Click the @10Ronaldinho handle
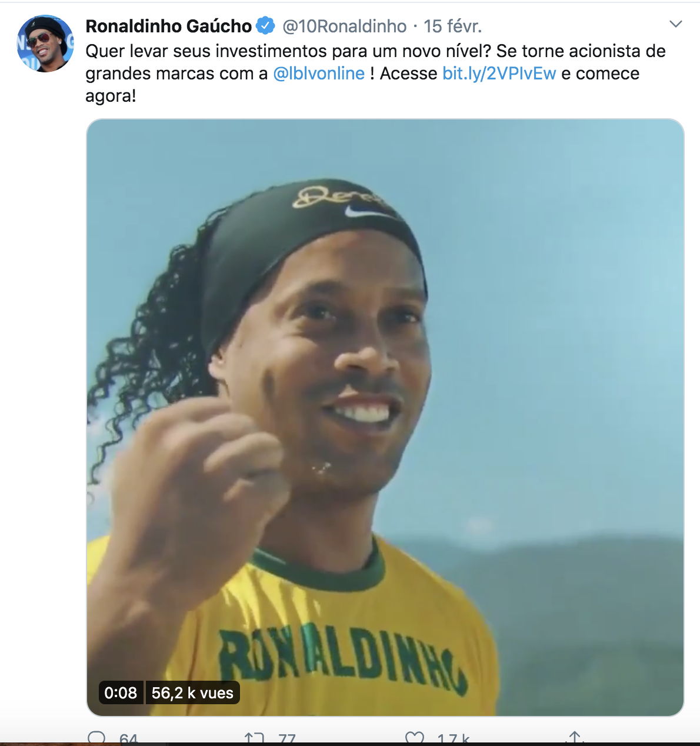 tap(345, 26)
